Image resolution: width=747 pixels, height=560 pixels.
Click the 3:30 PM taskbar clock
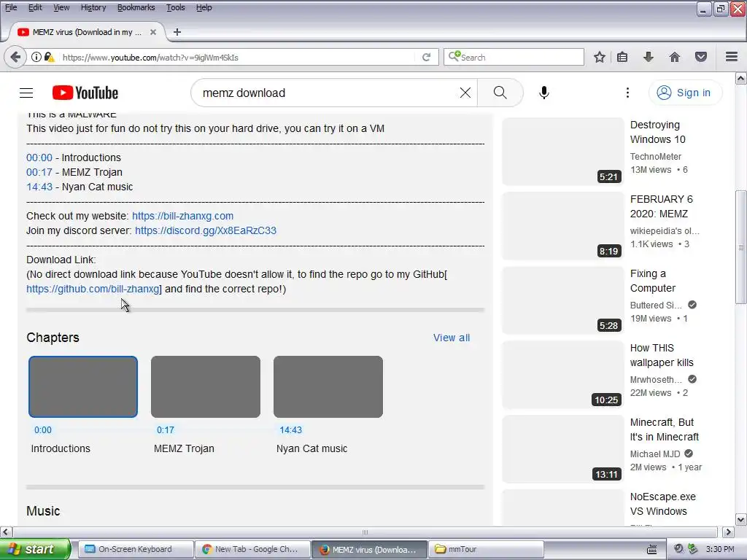pos(720,550)
